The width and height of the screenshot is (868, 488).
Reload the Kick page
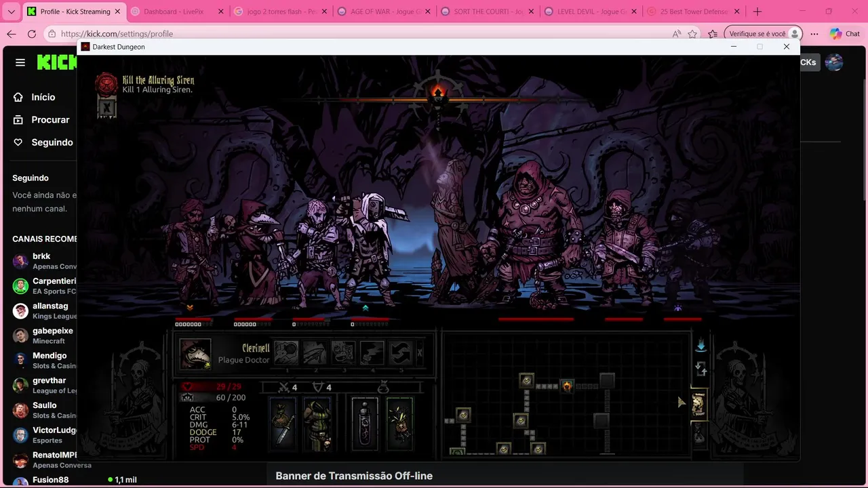coord(32,34)
